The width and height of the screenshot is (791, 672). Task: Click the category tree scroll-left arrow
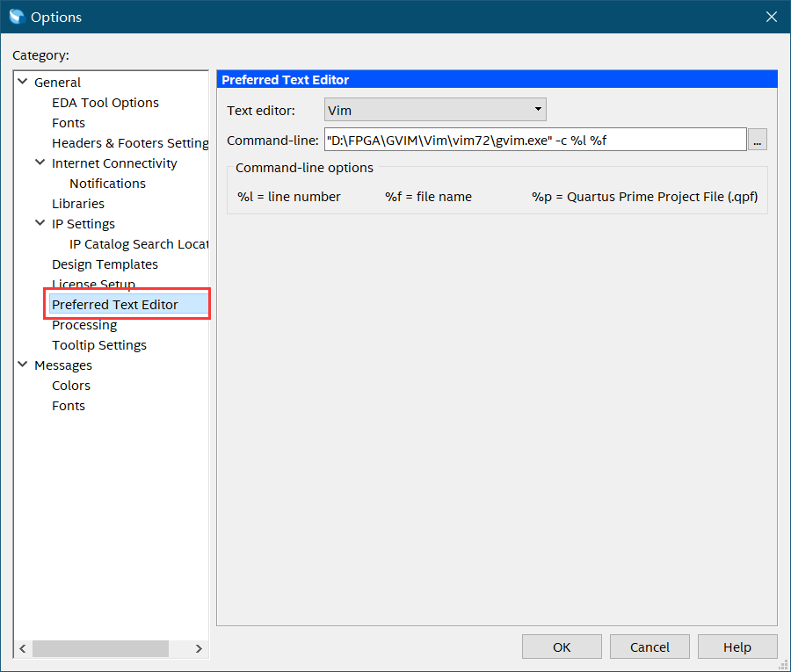[x=23, y=648]
